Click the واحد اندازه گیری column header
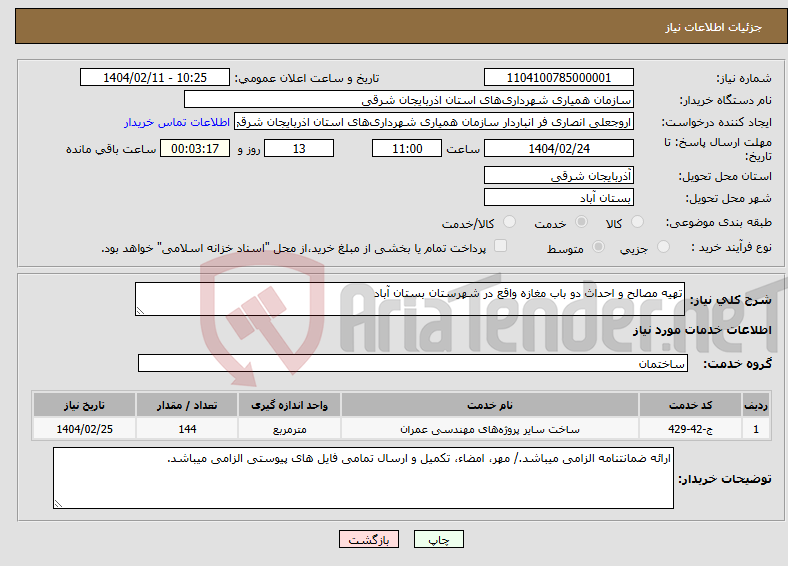This screenshot has height=566, width=788. (x=289, y=405)
